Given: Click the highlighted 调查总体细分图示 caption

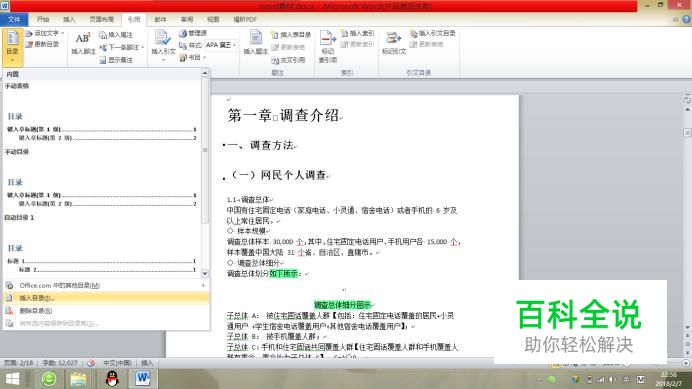Looking at the screenshot, I should (342, 305).
